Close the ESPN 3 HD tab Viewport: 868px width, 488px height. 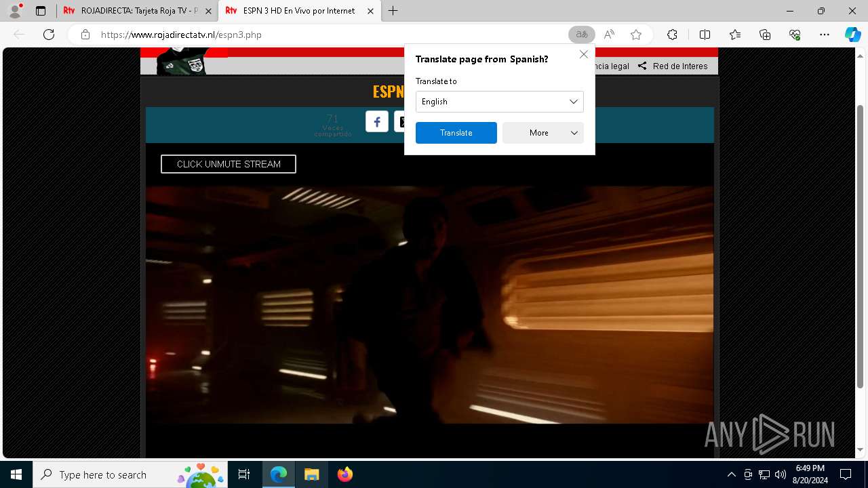pos(370,11)
